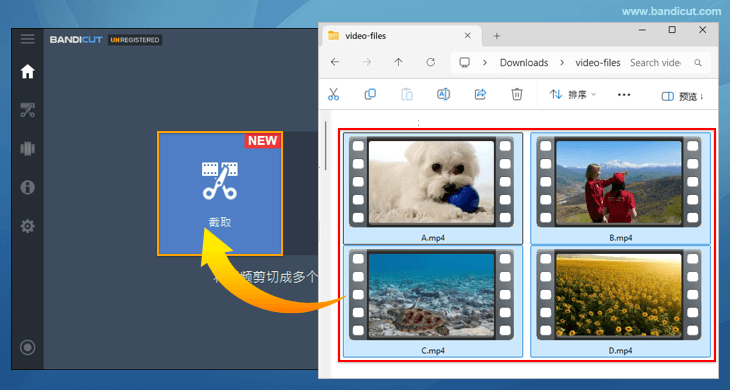Add a new Explorer tab
730x390 pixels.
(497, 36)
